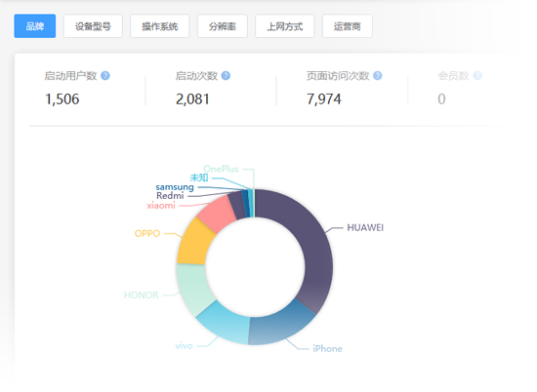Screen dimensions: 537x392
Task: Click the xiaomi chart label
Action: 161,205
